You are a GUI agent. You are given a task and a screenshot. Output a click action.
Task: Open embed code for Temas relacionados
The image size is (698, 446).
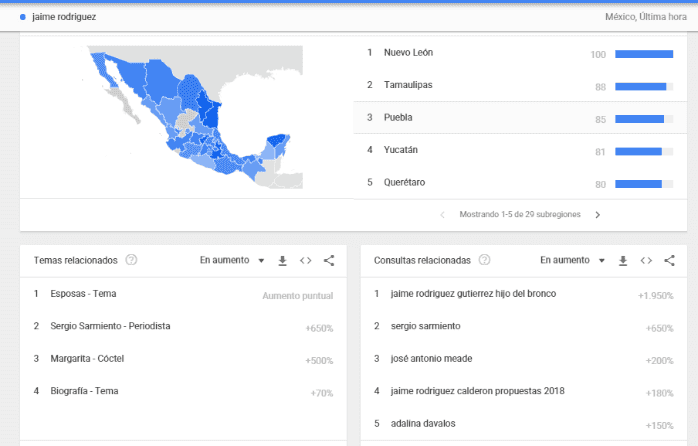[306, 261]
